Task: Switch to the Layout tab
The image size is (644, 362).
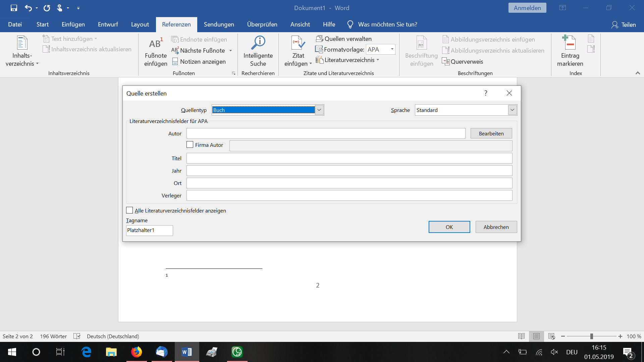Action: tap(140, 24)
